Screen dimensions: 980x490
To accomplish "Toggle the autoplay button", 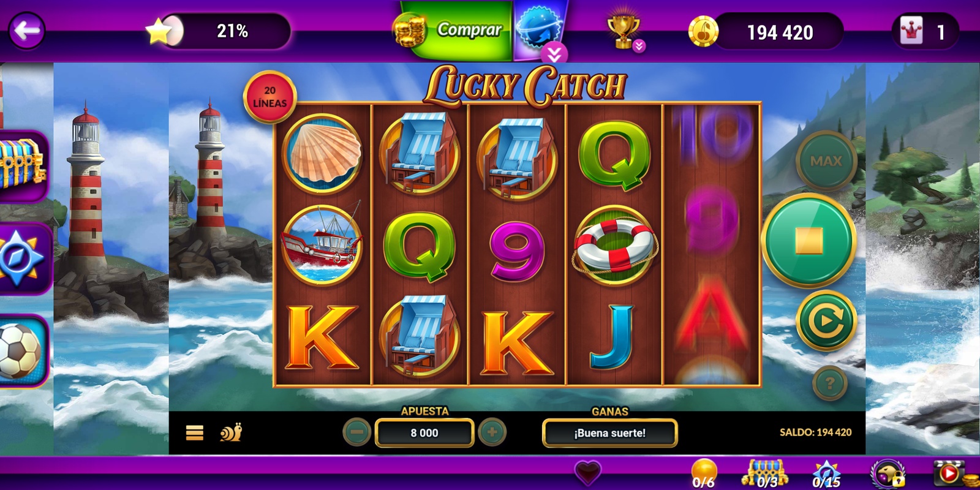I will click(x=826, y=320).
